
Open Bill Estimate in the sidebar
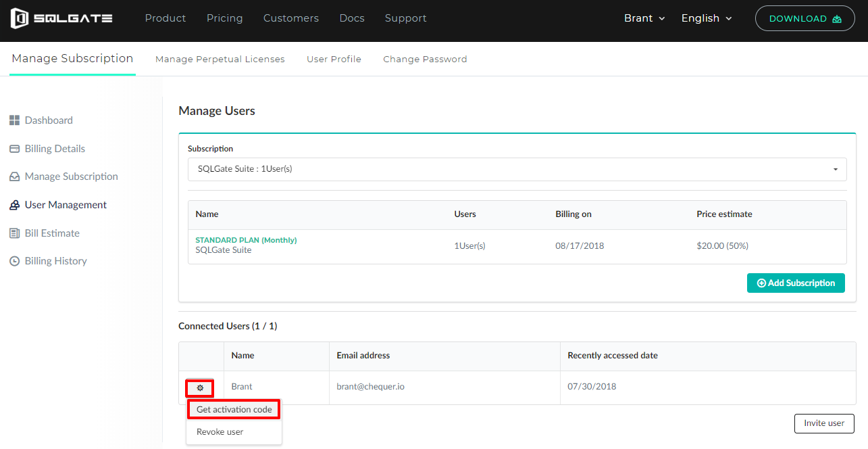click(x=52, y=233)
